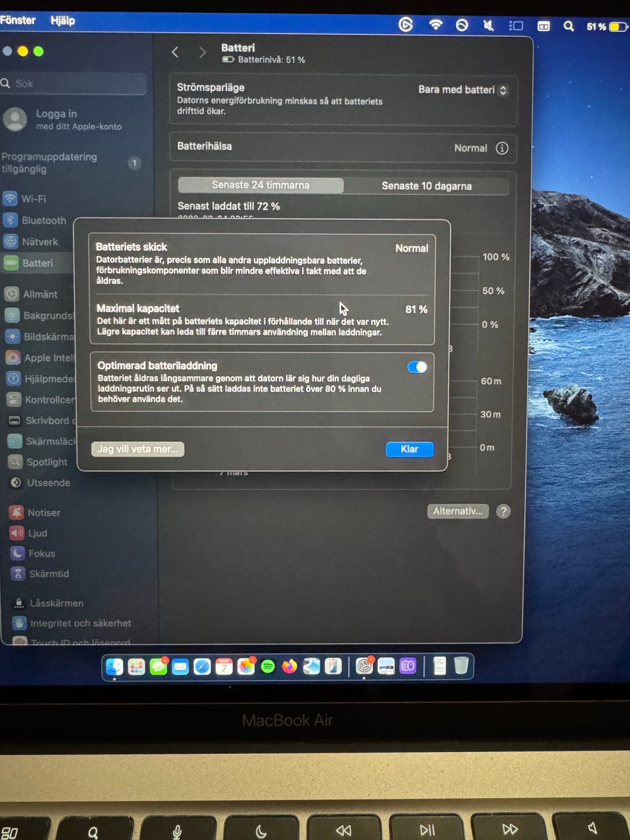This screenshot has width=630, height=840.
Task: Open Calendar from the Dock
Action: coord(224,667)
